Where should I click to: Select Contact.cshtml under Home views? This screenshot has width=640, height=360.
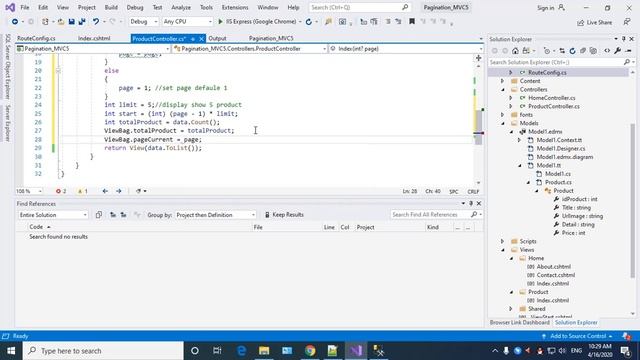(556, 275)
